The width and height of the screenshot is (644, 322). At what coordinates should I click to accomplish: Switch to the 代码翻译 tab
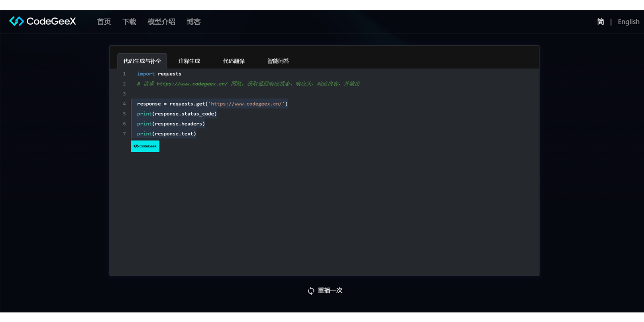pyautogui.click(x=234, y=61)
